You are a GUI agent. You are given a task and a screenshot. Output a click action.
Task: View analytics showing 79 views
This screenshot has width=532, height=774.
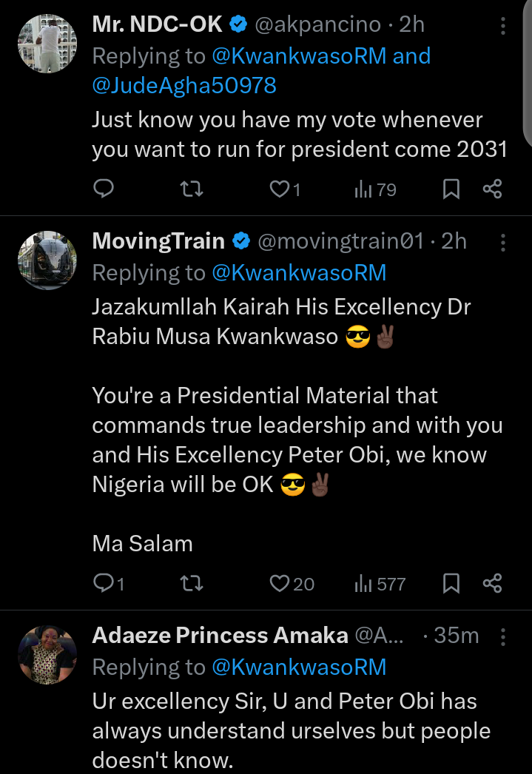(375, 189)
